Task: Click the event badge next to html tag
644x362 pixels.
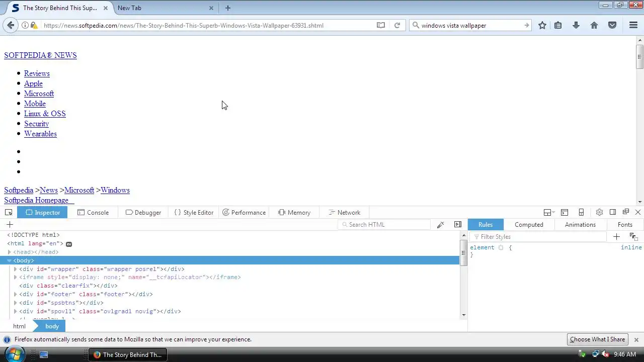Action: tap(69, 244)
